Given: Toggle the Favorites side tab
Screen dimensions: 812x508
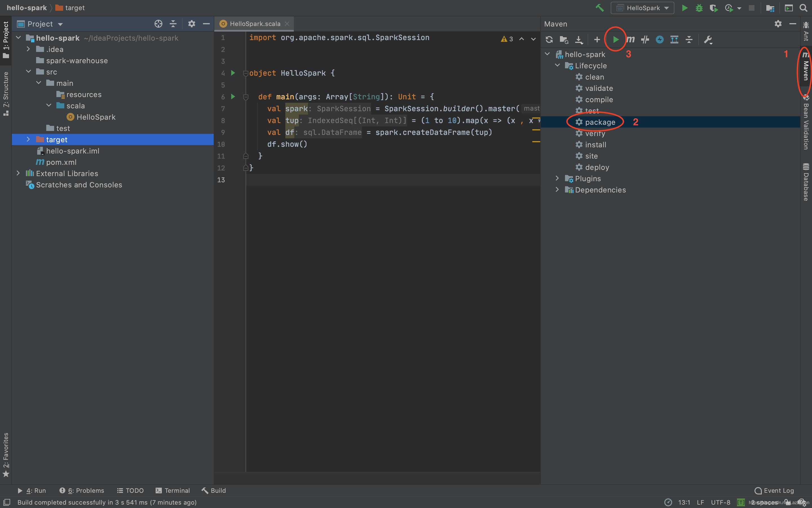Looking at the screenshot, I should [x=6, y=455].
